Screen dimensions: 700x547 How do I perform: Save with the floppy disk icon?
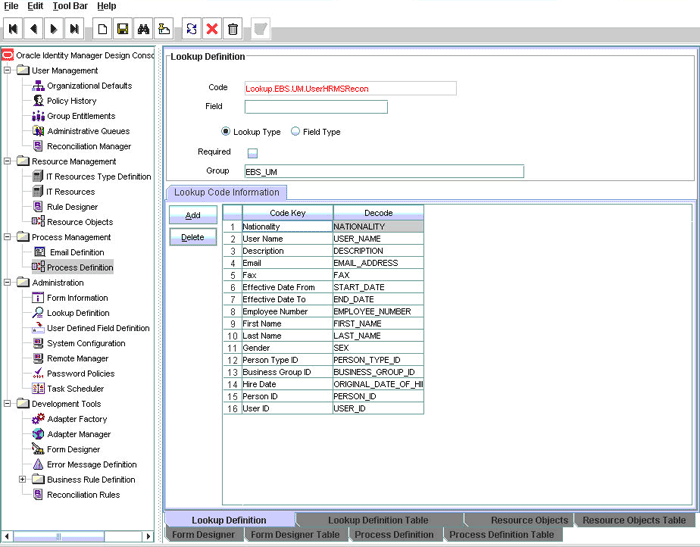pyautogui.click(x=123, y=29)
